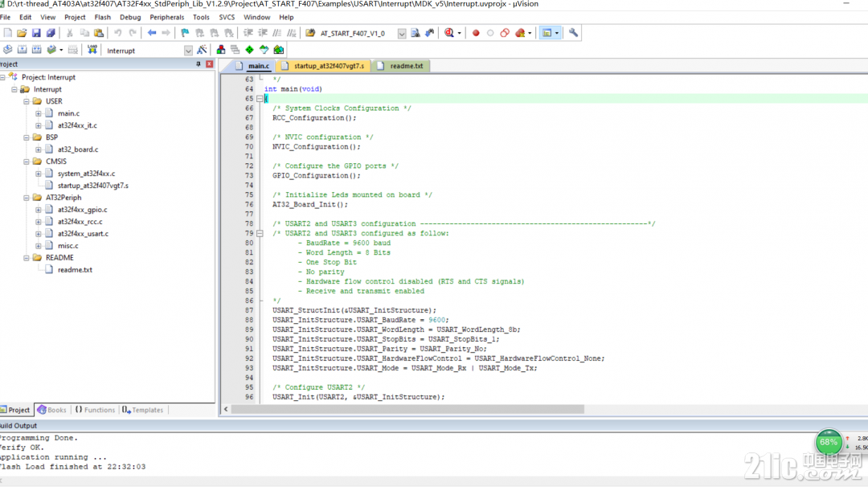Open the Flash menu

[102, 17]
